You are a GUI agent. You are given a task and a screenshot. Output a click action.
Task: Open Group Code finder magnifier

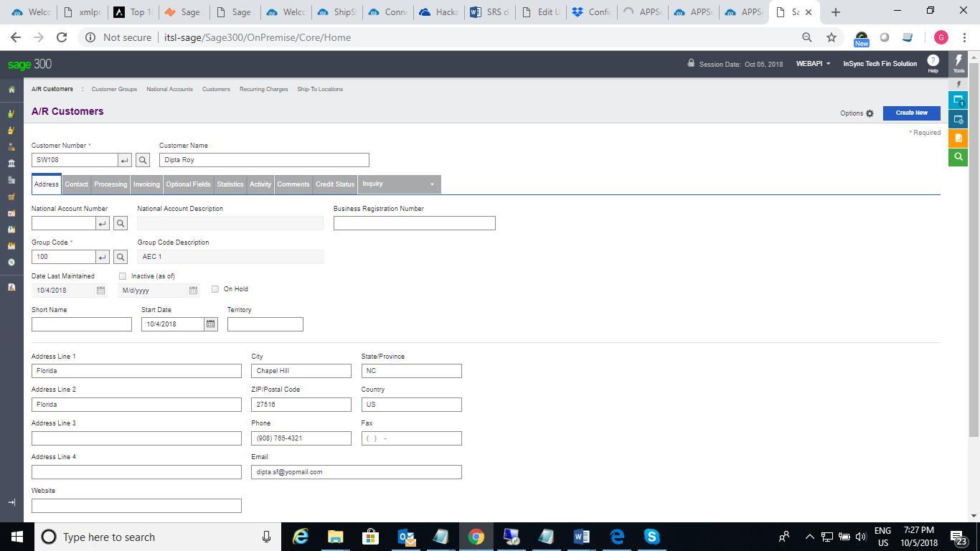[x=121, y=257]
